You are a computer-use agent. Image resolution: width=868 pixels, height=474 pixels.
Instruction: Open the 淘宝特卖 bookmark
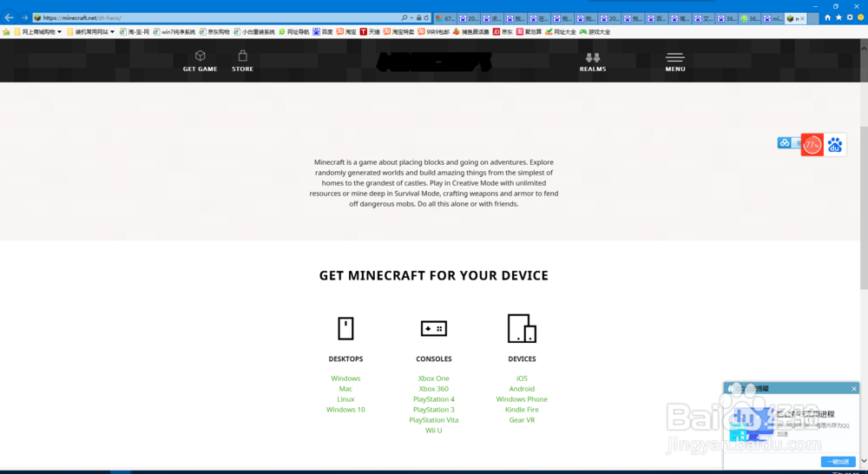(398, 32)
